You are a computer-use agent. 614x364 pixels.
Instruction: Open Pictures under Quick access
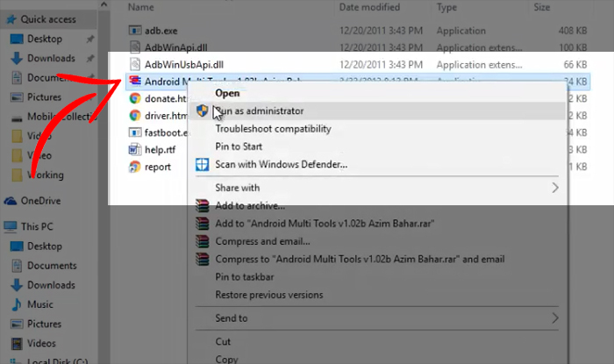(x=44, y=97)
